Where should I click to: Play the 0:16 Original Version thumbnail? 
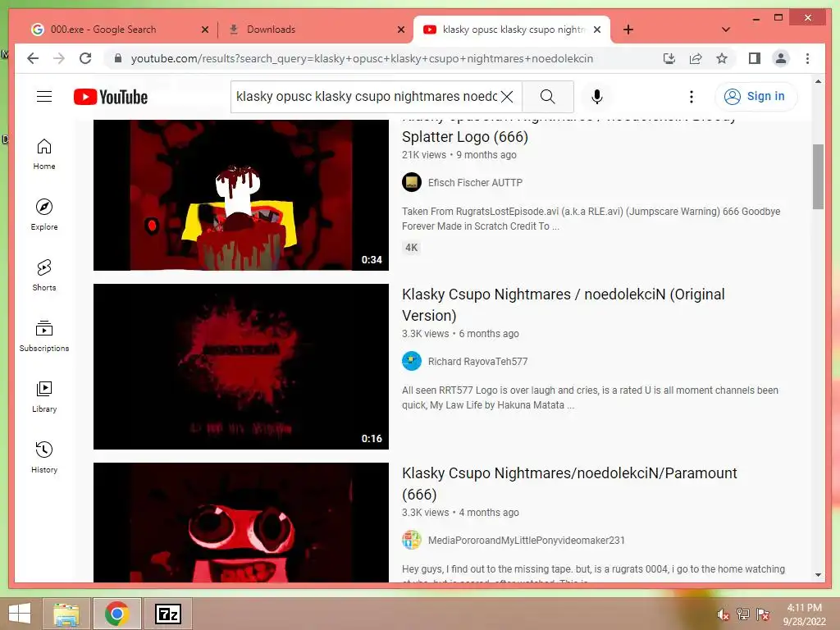click(x=241, y=367)
